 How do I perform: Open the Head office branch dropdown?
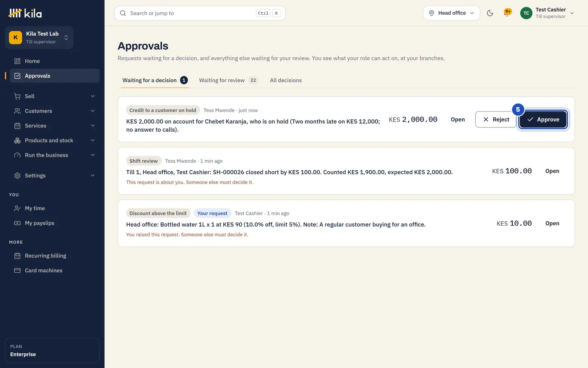pos(451,13)
